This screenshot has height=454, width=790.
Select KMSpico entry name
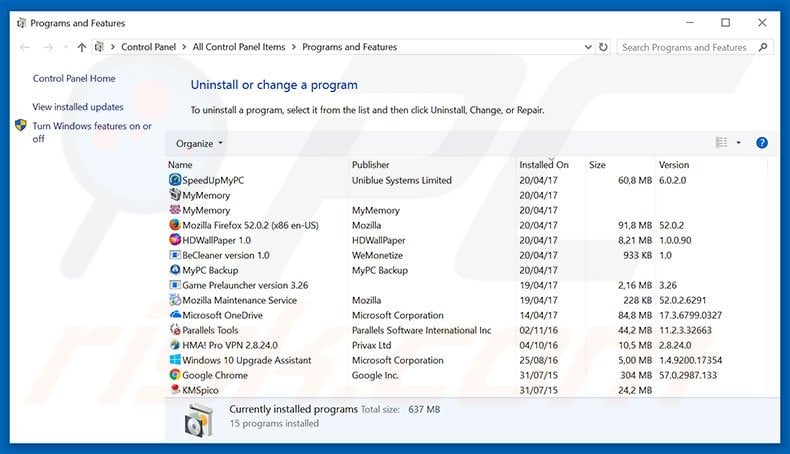click(201, 390)
